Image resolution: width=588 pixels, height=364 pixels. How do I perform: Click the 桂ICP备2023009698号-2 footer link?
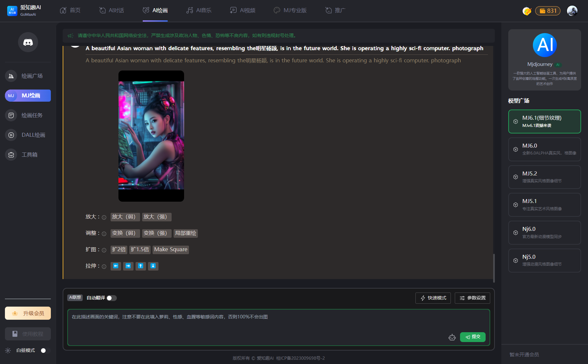(301, 358)
